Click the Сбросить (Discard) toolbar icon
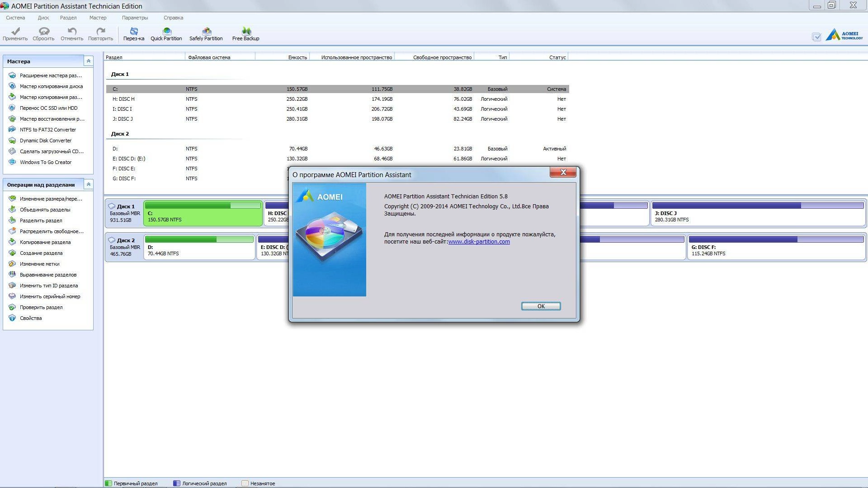Viewport: 868px width, 488px height. (43, 34)
